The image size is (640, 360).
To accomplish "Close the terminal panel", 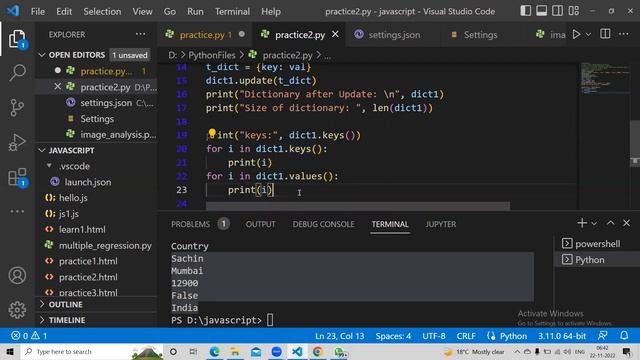I will (627, 223).
